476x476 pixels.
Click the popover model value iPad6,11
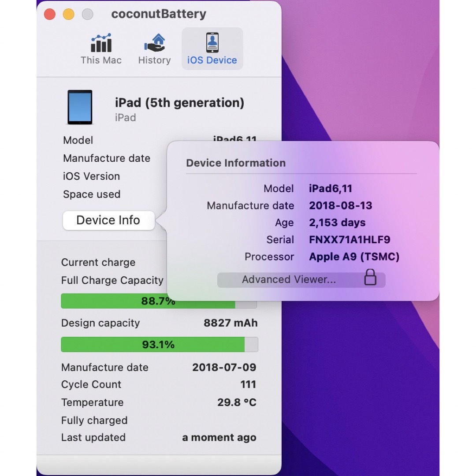point(331,189)
